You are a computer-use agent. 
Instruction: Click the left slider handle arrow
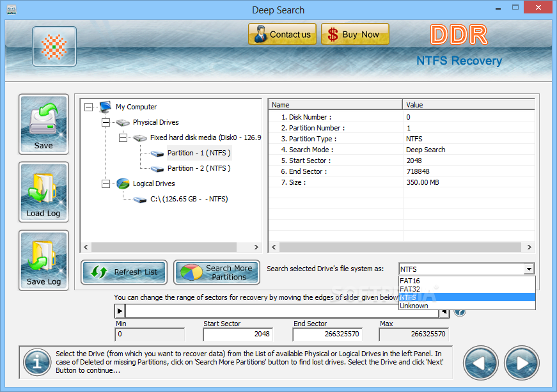(x=120, y=311)
